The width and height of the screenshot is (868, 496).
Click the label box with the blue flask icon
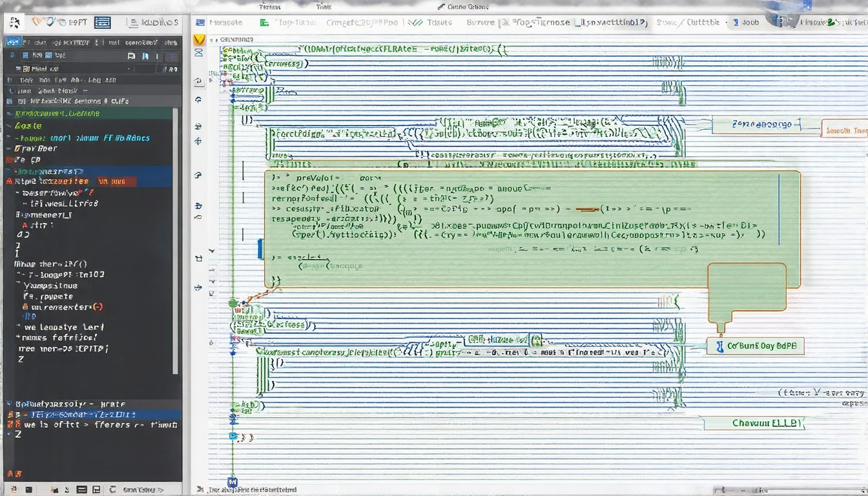click(755, 346)
